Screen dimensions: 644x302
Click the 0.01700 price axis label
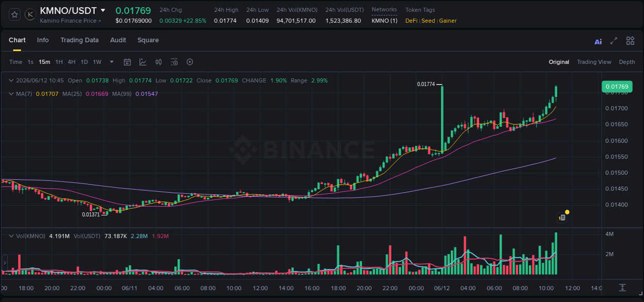(x=616, y=108)
